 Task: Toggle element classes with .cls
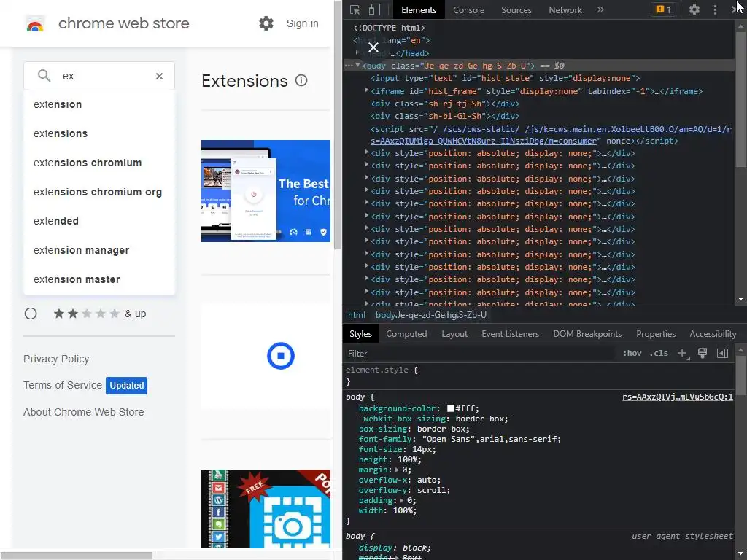(659, 354)
